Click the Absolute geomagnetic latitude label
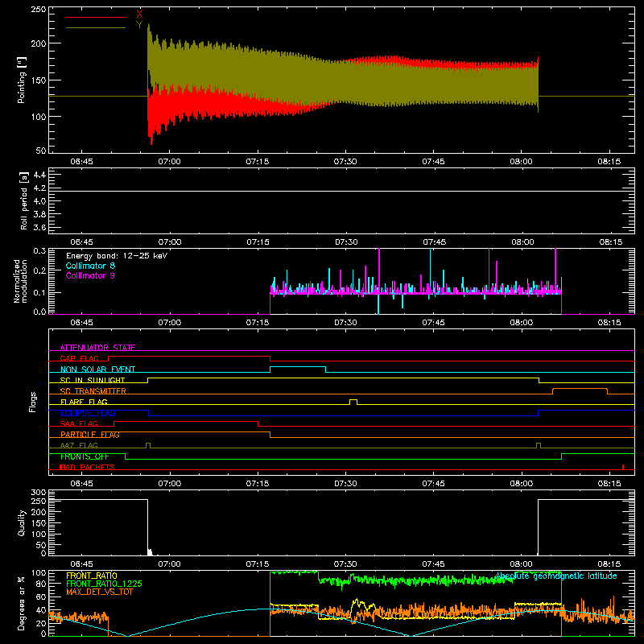Viewport: 644px width, 644px height. (x=556, y=576)
